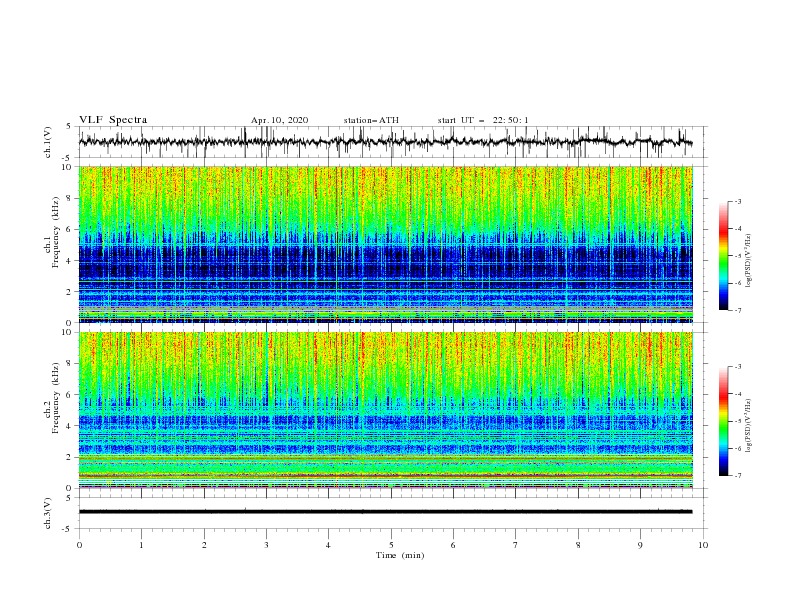This screenshot has width=792, height=612.
Task: Select the "start UT = 22:50: 1" text
Action: click(x=483, y=120)
